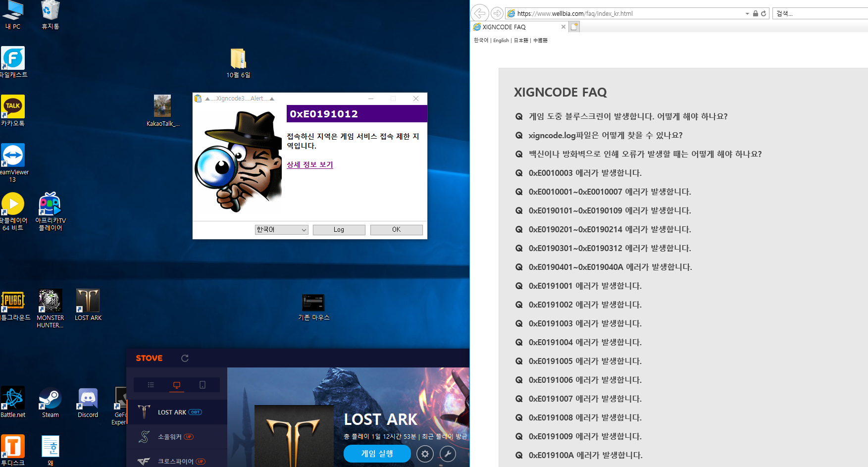Click OK in the Xigncode alert
Viewport: 868px width, 467px height.
397,230
